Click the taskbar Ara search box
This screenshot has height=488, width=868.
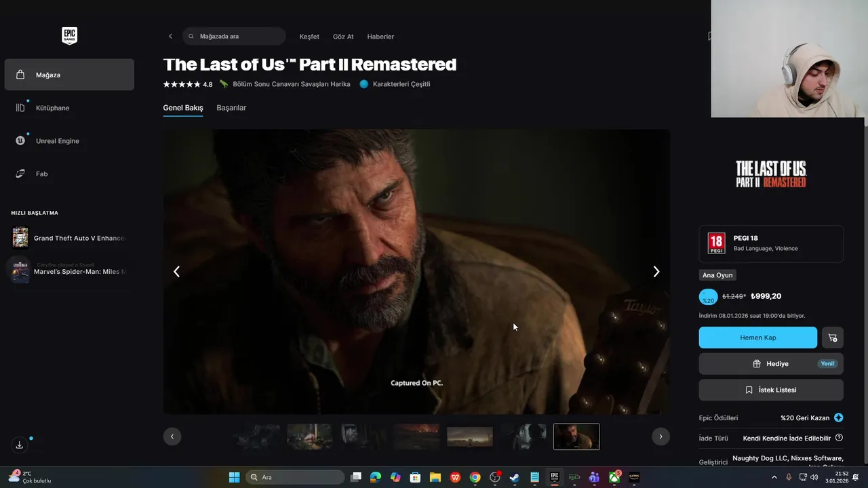coord(296,477)
